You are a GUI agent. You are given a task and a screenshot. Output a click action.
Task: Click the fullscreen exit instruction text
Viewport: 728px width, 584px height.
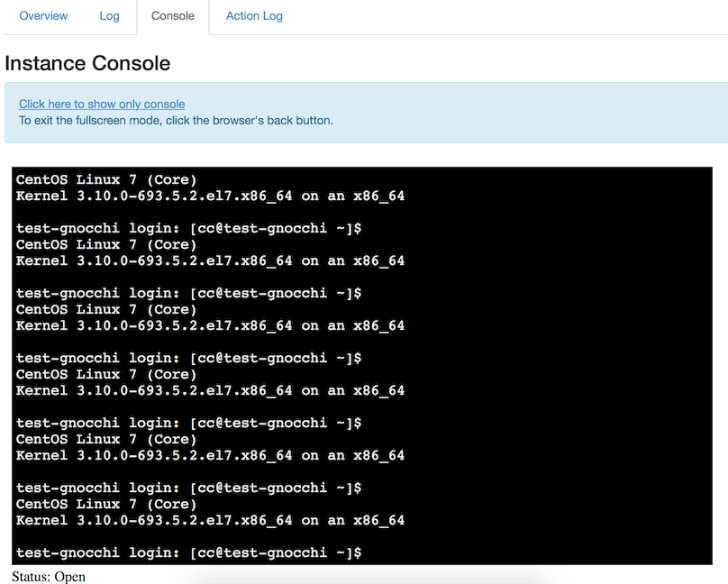(x=176, y=120)
